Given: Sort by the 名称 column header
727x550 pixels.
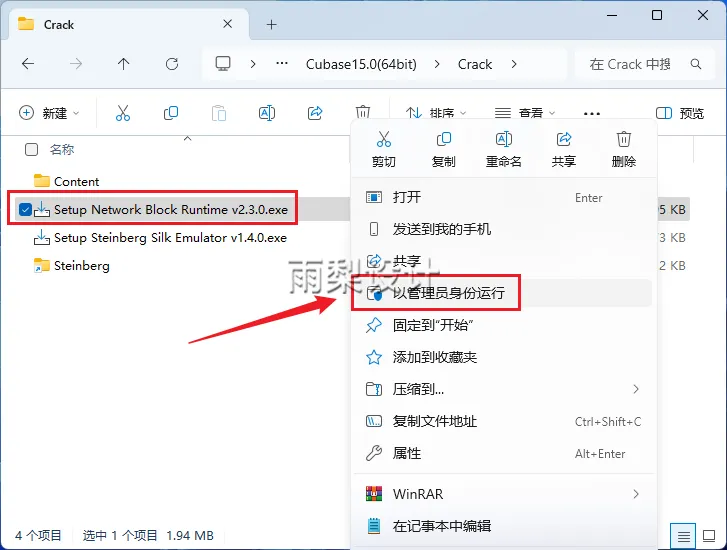Looking at the screenshot, I should click(x=62, y=149).
